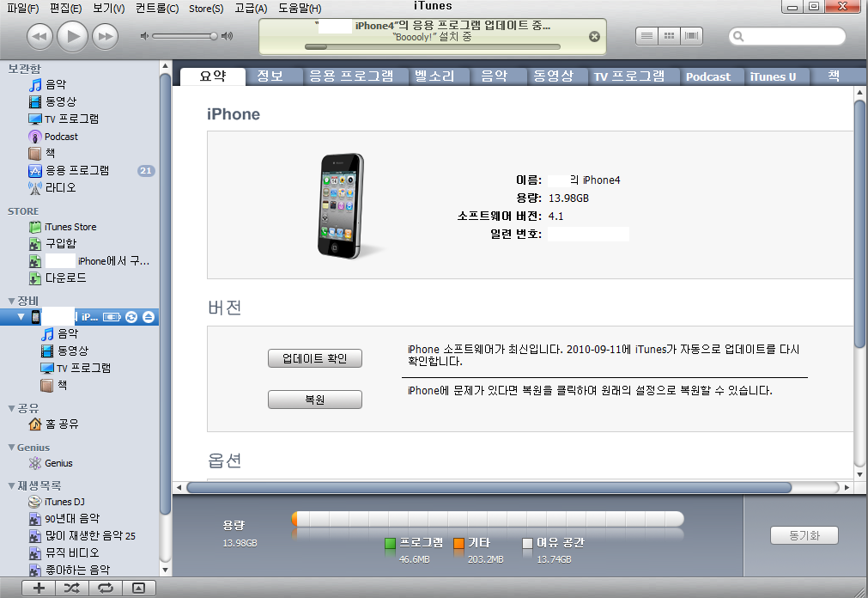Open 홈 공유
The width and height of the screenshot is (868, 598).
pyautogui.click(x=53, y=424)
